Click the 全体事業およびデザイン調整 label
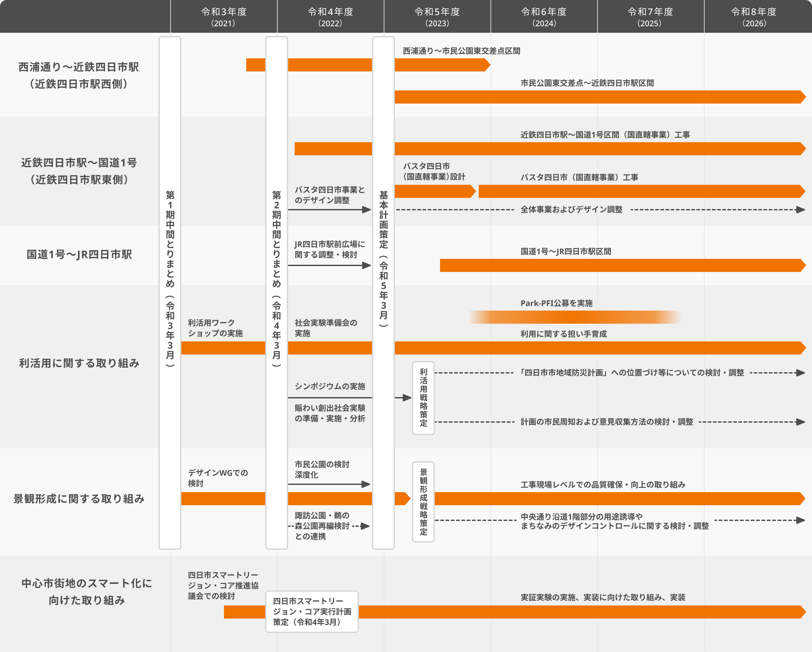Screen dimensions: 812x652 click(571, 210)
